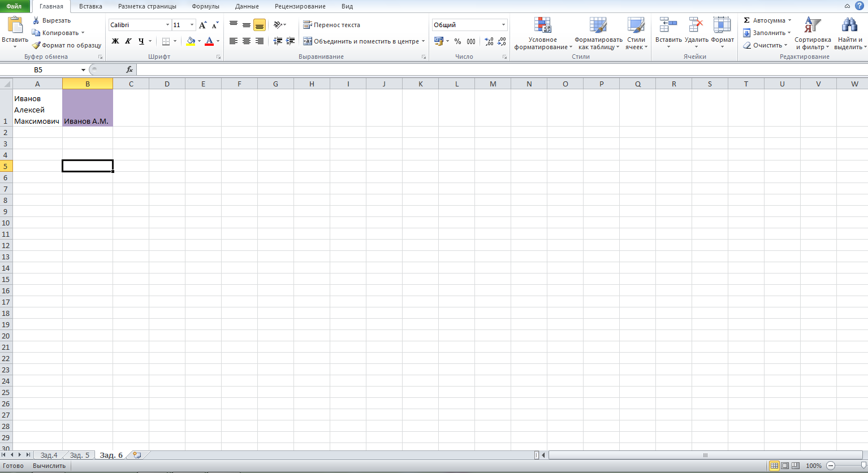868x473 pixels.
Task: Click Wrap Text (Перенос текста)
Action: coord(332,25)
